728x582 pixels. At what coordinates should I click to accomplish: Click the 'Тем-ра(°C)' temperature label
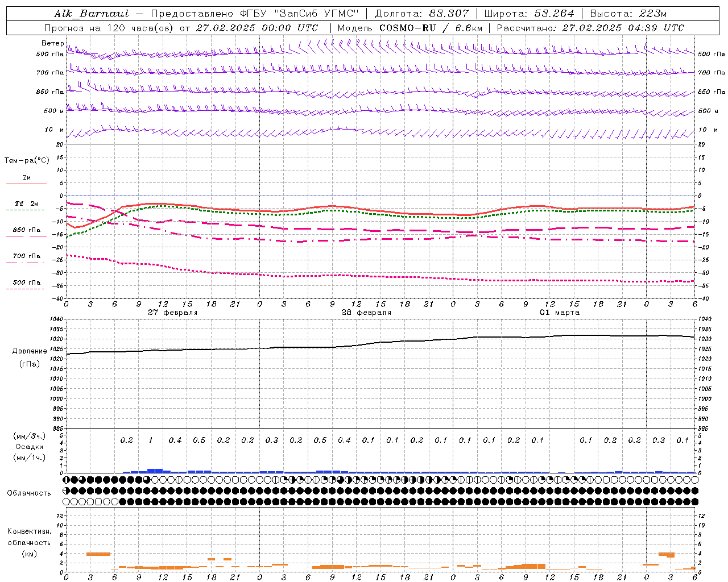point(27,161)
